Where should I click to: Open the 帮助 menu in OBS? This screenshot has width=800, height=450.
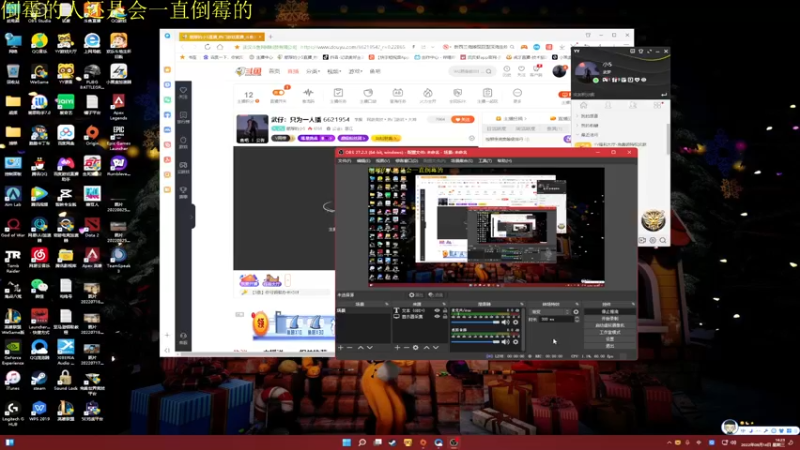(504, 161)
